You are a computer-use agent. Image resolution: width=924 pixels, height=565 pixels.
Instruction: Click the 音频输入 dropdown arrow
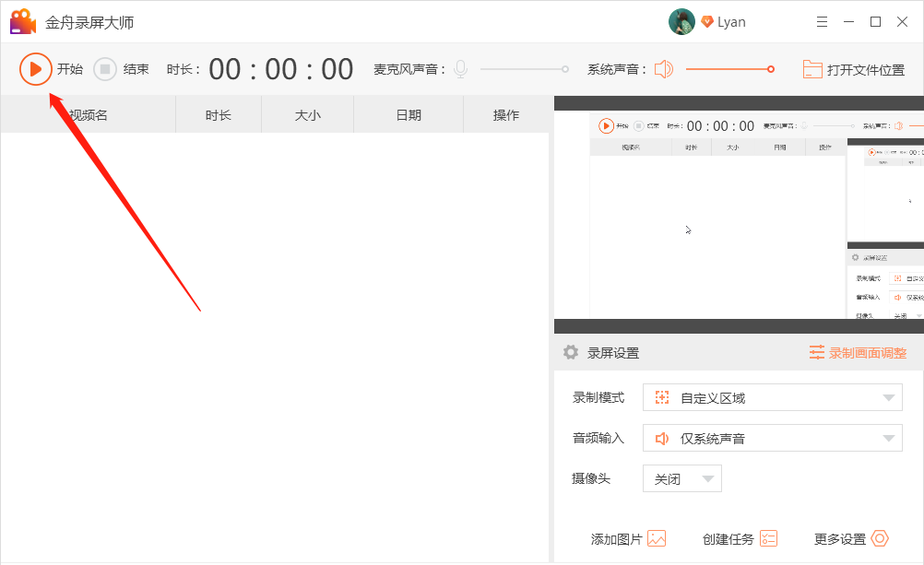(889, 439)
